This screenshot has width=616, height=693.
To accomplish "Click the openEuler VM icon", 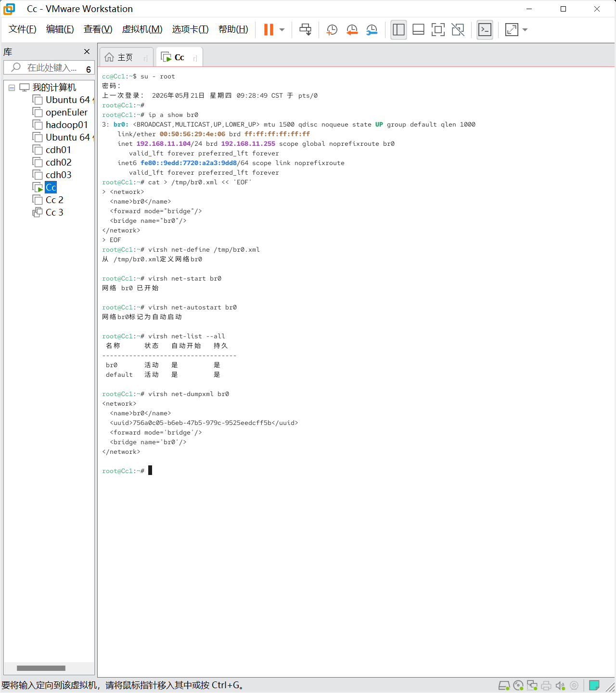I will click(x=38, y=112).
